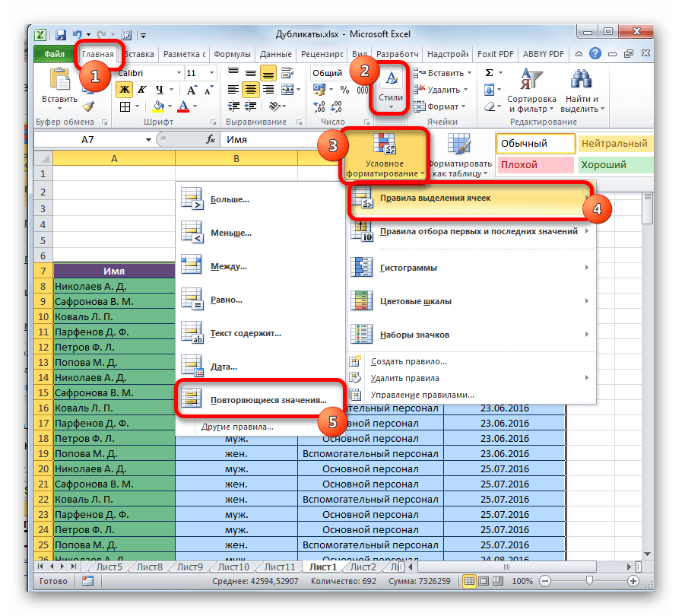This screenshot has width=685, height=616.
Task: Toggle Italic formatting (К)
Action: coord(142,90)
